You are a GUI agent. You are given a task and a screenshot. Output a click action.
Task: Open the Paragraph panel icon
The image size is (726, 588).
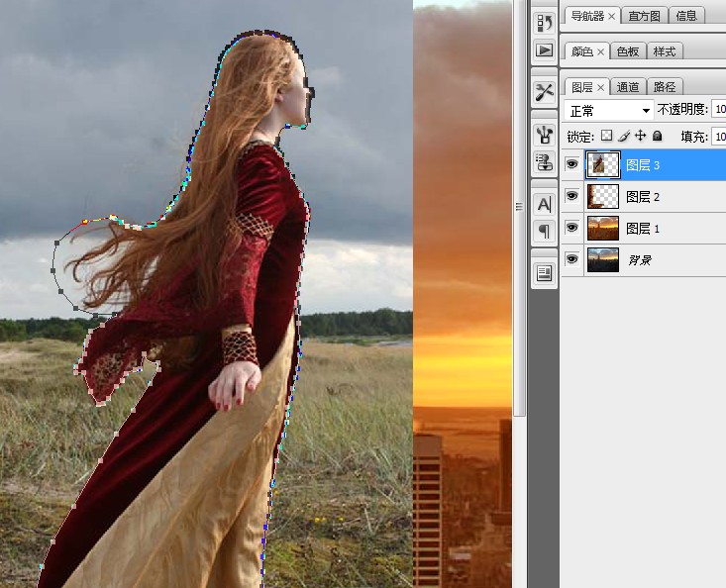point(544,231)
